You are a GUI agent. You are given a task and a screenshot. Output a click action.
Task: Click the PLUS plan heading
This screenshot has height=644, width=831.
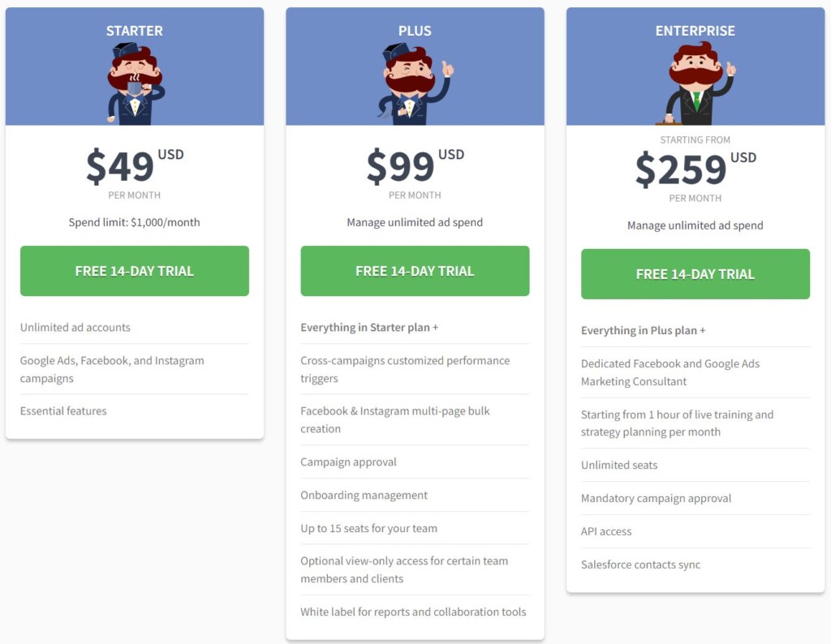pyautogui.click(x=415, y=31)
